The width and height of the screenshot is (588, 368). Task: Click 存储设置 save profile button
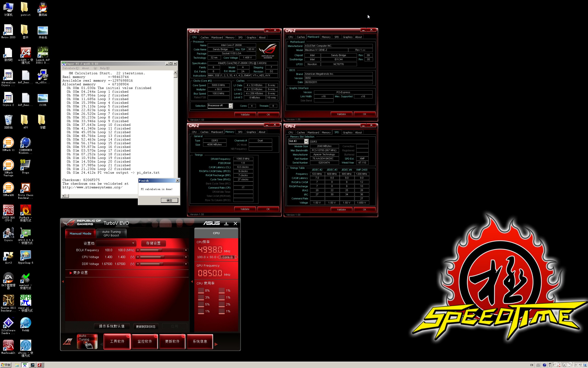pos(154,243)
